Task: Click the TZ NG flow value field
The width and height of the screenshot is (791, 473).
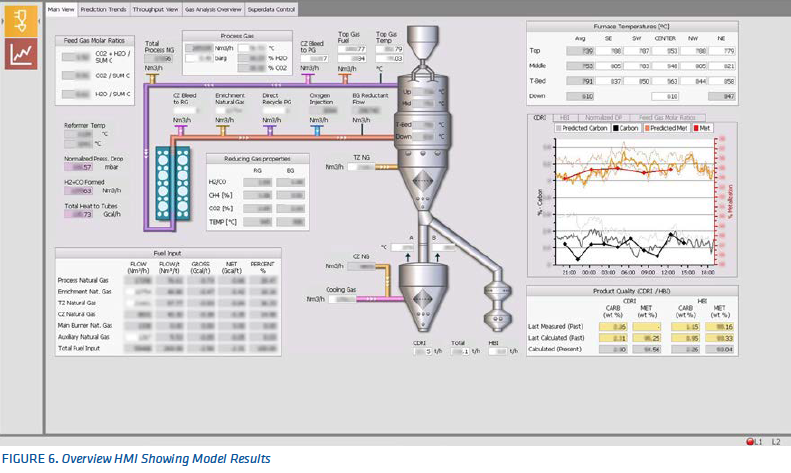Action: (361, 167)
